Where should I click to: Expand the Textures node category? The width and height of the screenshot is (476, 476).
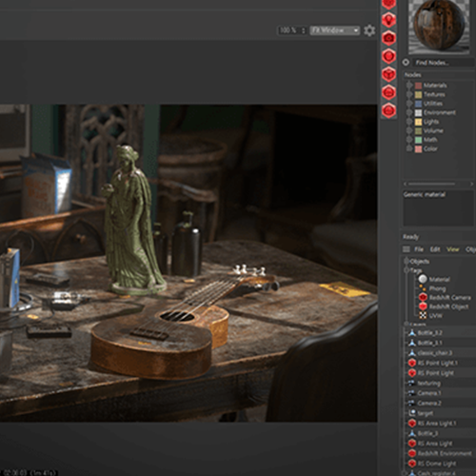409,94
